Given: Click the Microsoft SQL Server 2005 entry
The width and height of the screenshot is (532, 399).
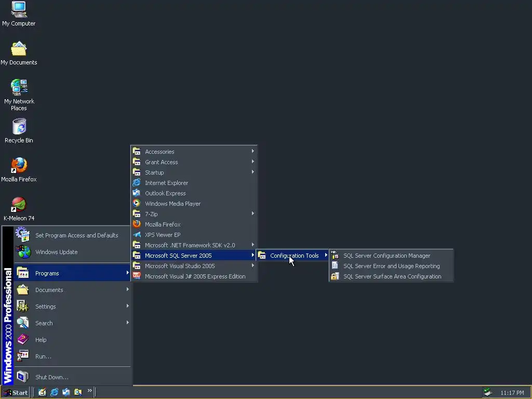Looking at the screenshot, I should [194, 256].
